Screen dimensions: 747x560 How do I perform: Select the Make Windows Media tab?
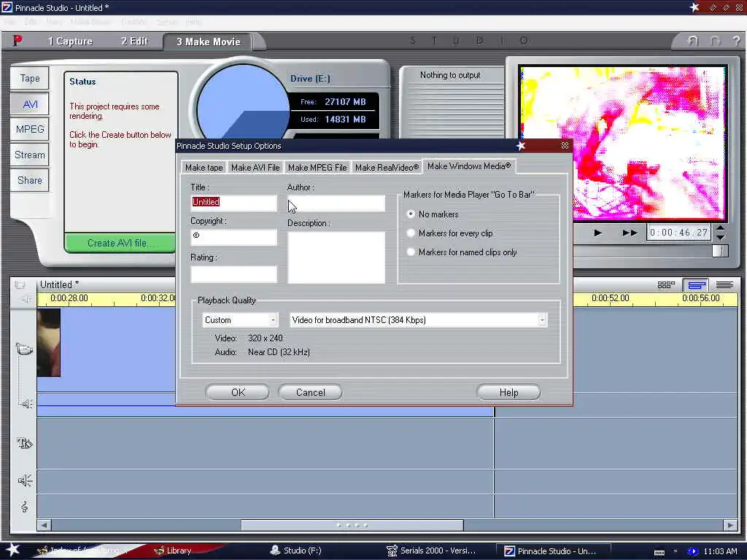point(469,166)
